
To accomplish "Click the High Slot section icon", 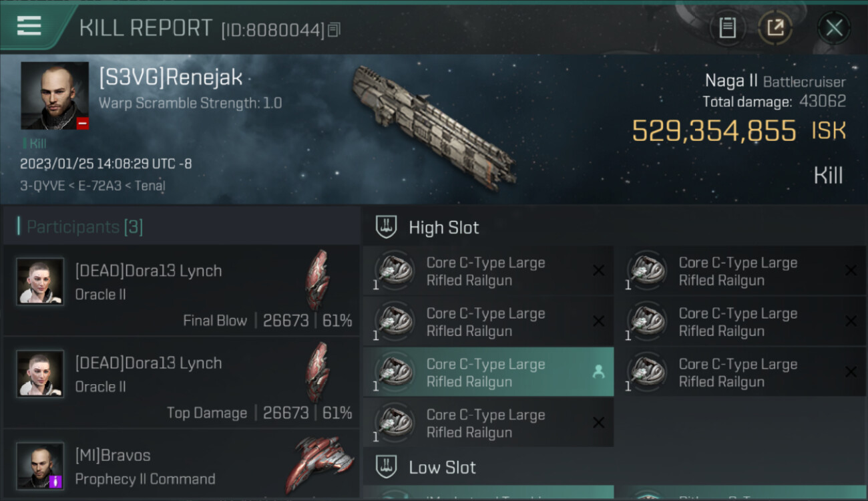I will coord(387,227).
